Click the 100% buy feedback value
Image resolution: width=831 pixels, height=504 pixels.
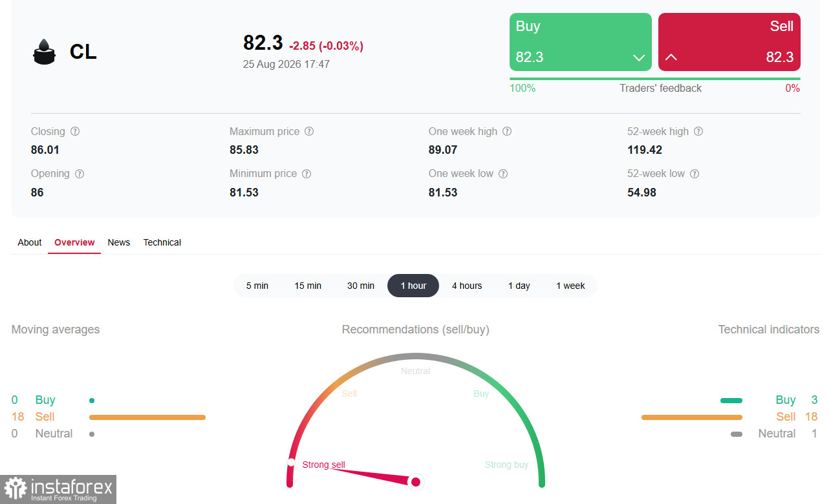523,89
